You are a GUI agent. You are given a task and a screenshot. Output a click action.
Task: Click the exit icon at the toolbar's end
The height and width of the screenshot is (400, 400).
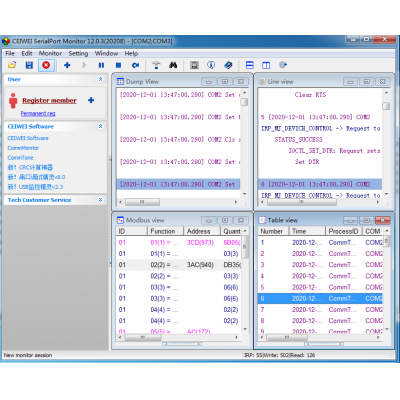click(x=283, y=65)
